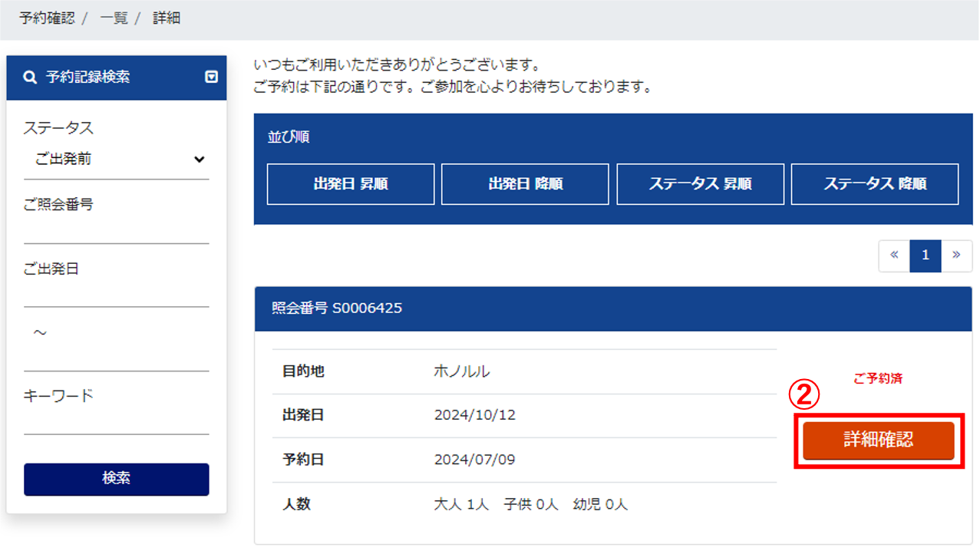Screen dimensions: 980x554
Task: Open 詳細確認 for the Honolulu reservation
Action: (879, 440)
